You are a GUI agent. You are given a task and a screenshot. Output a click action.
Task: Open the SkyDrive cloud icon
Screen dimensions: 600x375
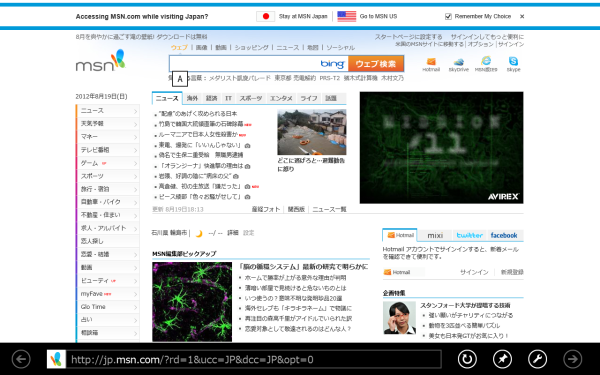pyautogui.click(x=458, y=64)
